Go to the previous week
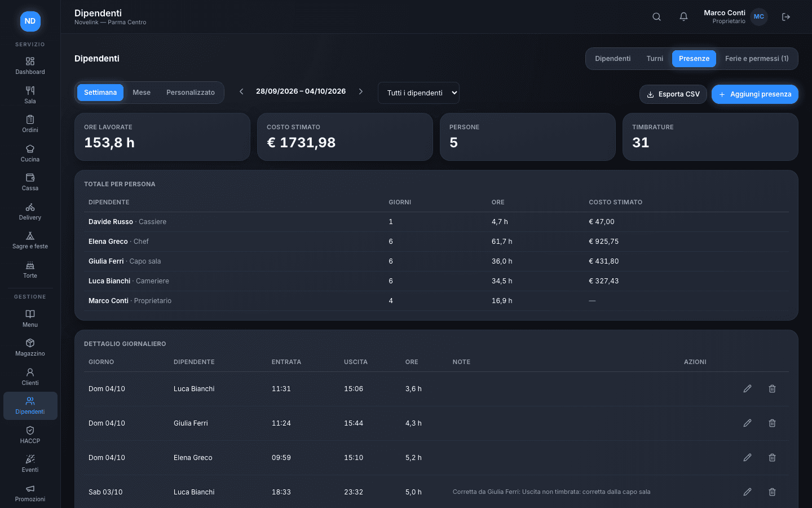812x508 pixels. [241, 91]
